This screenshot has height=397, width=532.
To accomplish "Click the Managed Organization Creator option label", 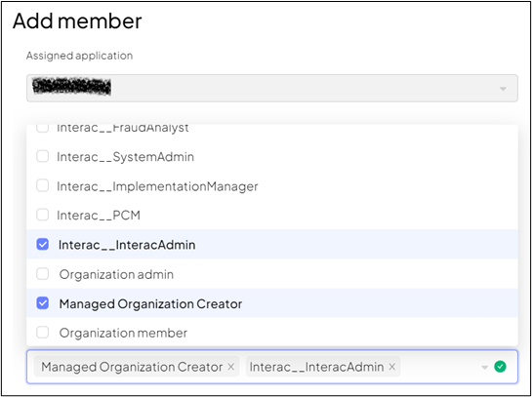I will tap(150, 304).
